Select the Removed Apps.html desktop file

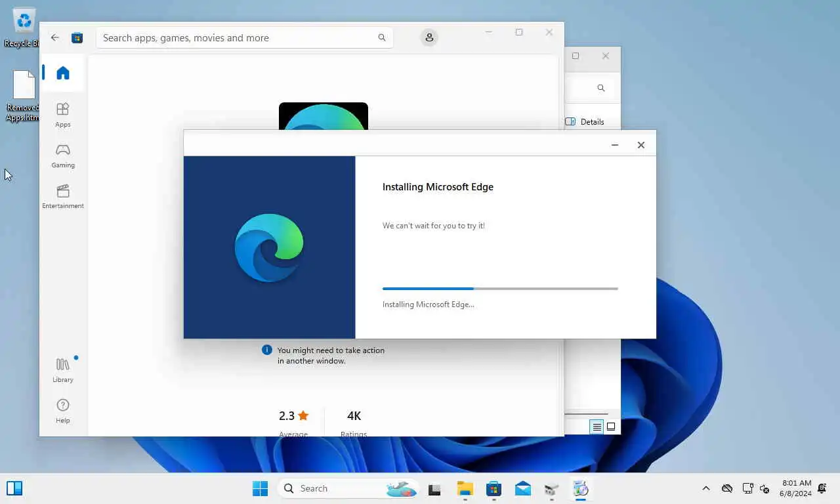tap(24, 96)
